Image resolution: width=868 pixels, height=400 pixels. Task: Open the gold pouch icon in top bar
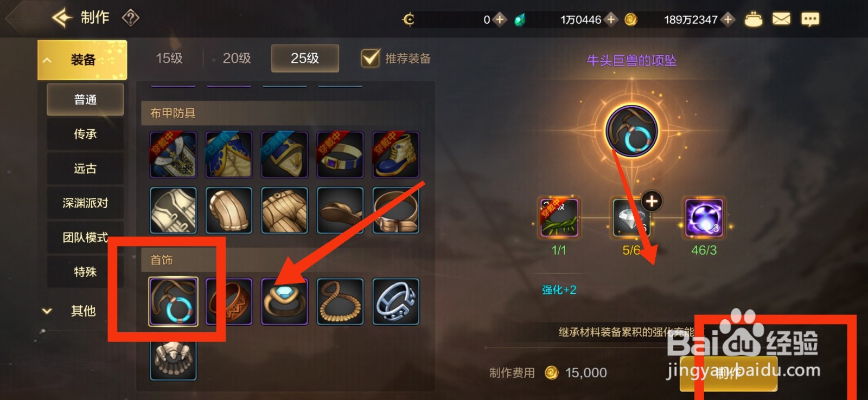coord(753,20)
